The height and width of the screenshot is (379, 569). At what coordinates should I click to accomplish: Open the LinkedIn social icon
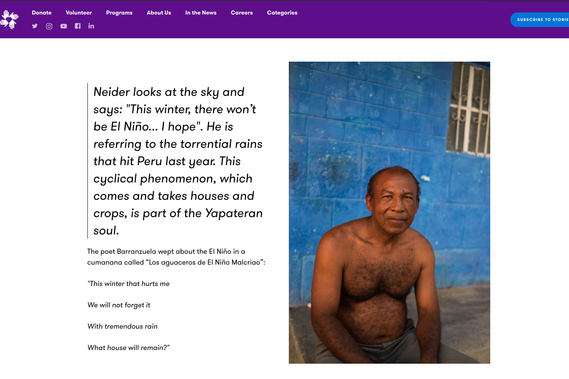pos(91,26)
